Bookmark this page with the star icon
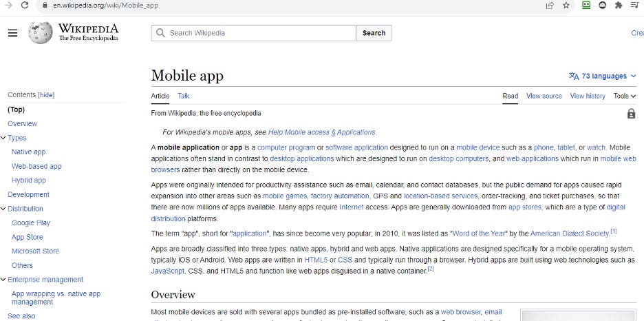 [566, 6]
